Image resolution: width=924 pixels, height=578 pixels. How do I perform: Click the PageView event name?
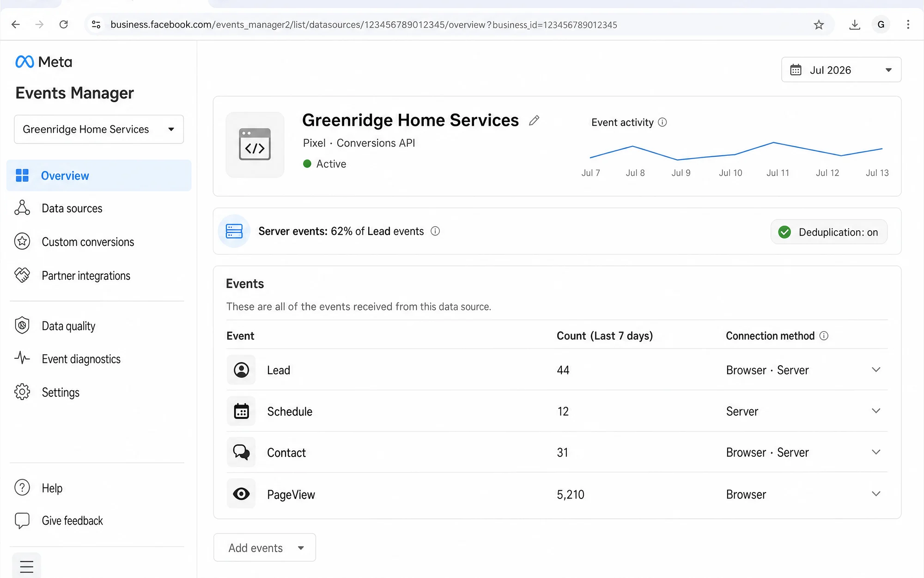pos(291,495)
